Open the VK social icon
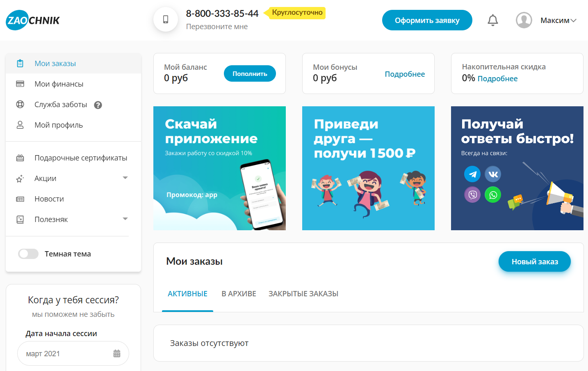 [493, 174]
